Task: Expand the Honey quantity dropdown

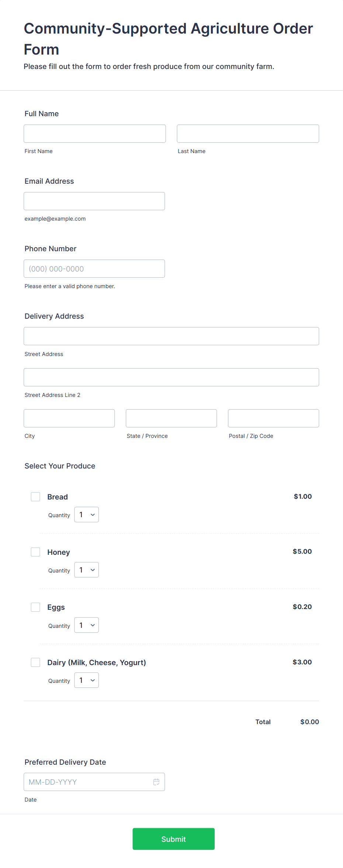Action: pyautogui.click(x=87, y=570)
